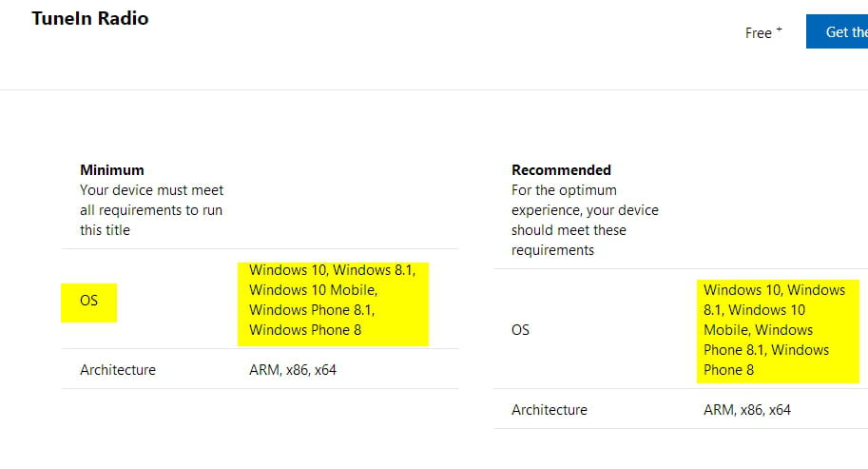Click 'Phone 8' last line in Recommended list

(x=728, y=370)
